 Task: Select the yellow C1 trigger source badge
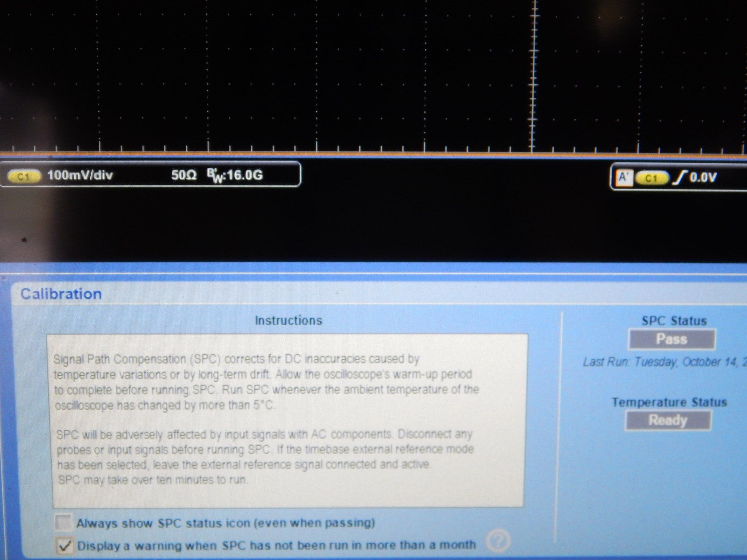coord(652,177)
